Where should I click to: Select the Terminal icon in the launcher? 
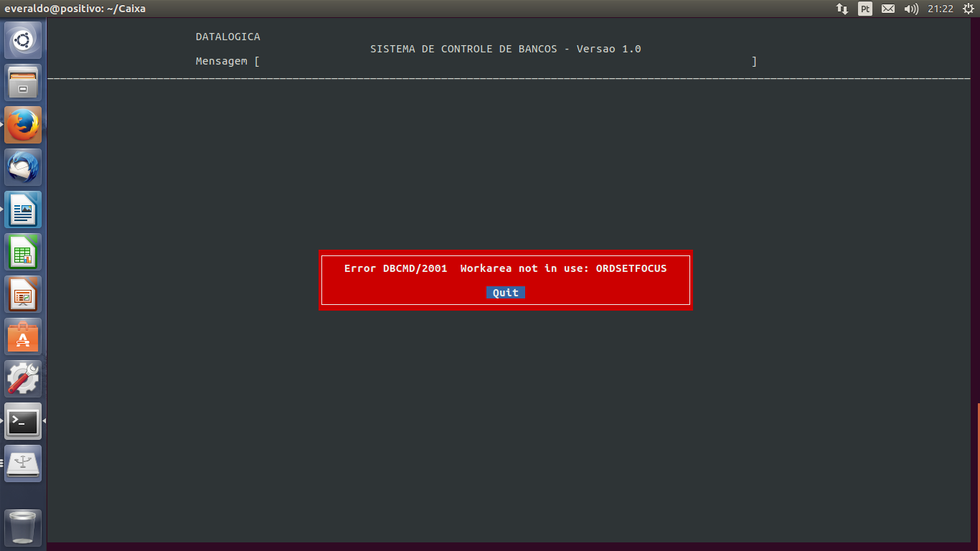click(x=23, y=421)
